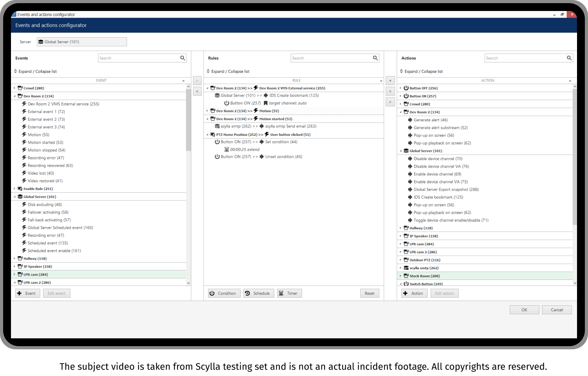Expand the Crowd (280) event group
Image resolution: width=588 pixels, height=376 pixels.
15,88
